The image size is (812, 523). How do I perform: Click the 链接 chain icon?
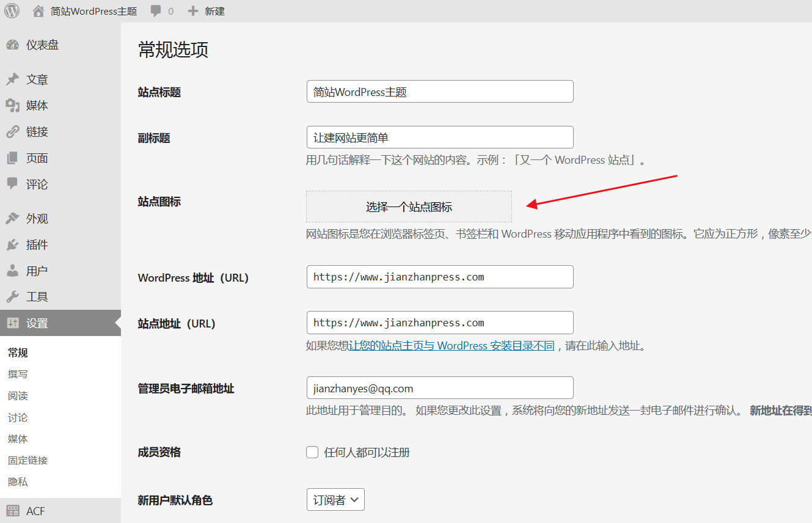tap(12, 132)
